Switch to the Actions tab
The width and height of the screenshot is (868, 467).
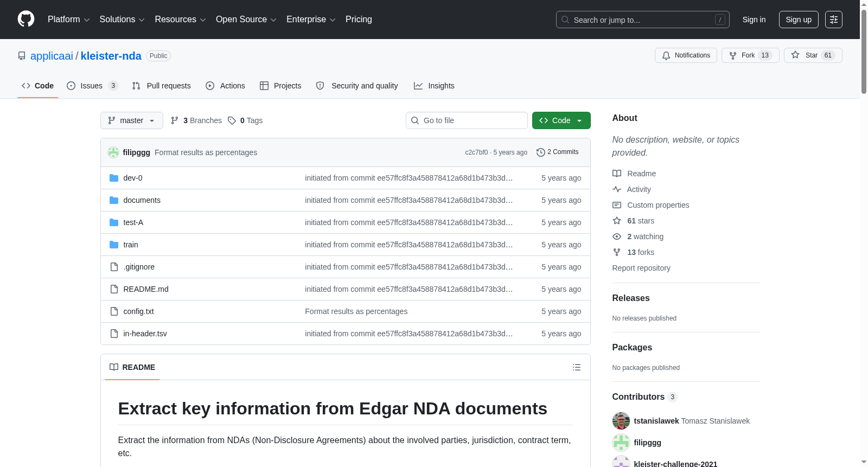226,86
